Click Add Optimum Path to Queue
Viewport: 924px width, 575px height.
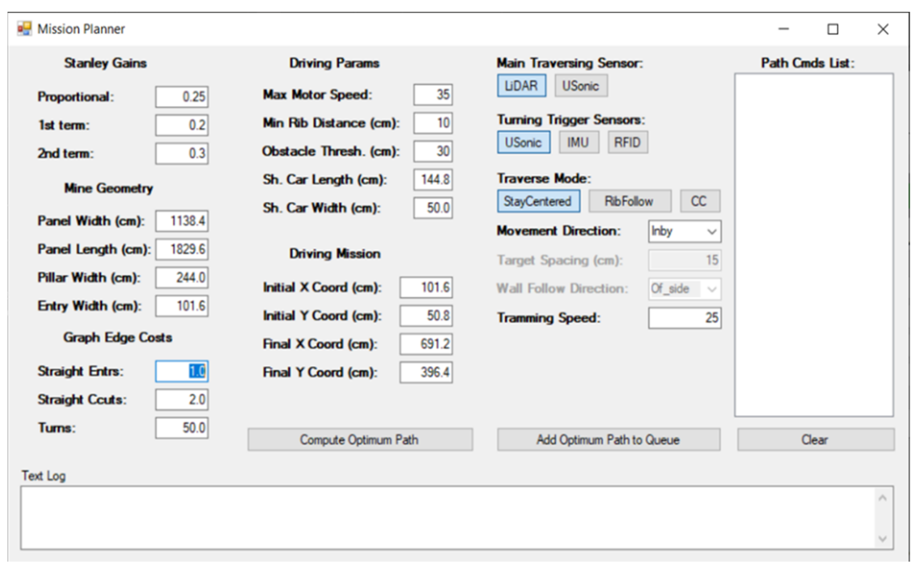click(x=608, y=440)
